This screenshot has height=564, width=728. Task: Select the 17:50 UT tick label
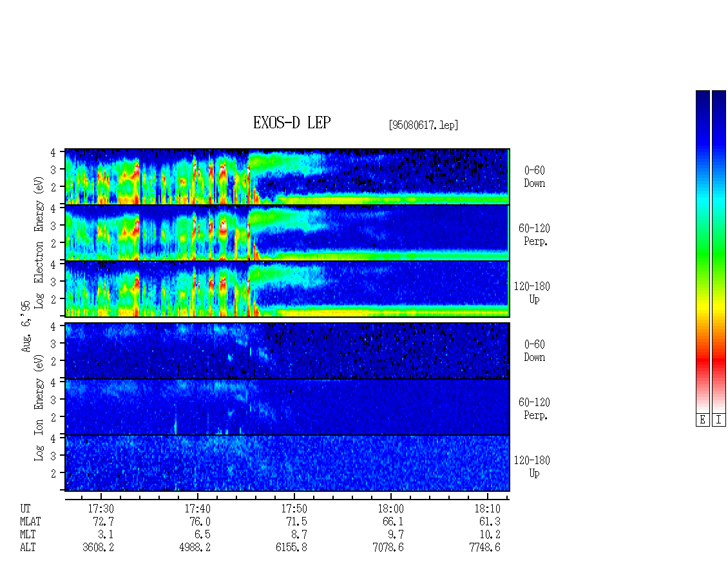[294, 509]
